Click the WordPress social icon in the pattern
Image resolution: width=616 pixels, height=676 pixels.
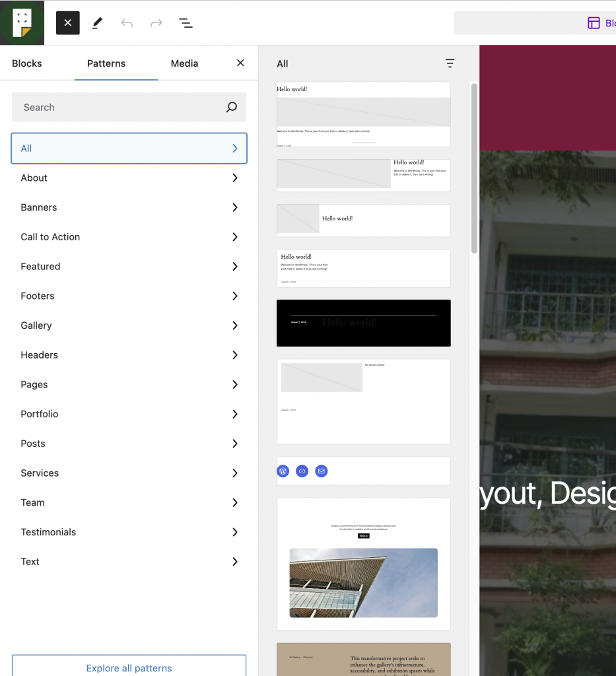(x=283, y=471)
